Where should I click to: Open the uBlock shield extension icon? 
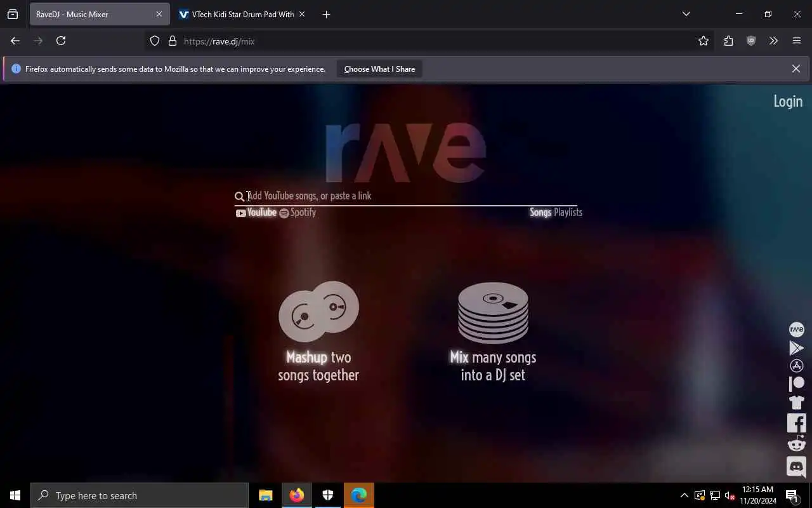tap(751, 41)
